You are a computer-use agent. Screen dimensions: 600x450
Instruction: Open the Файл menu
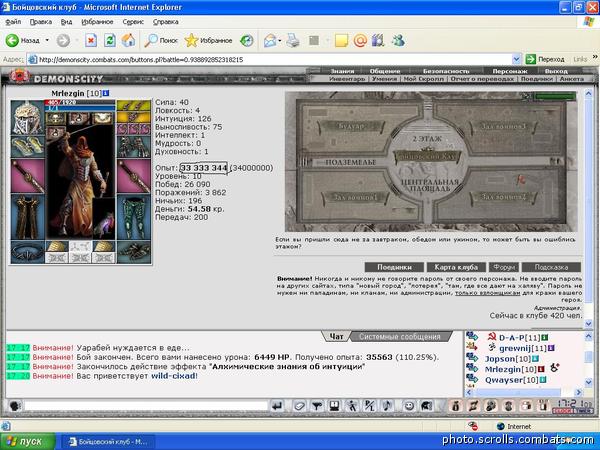(x=13, y=22)
